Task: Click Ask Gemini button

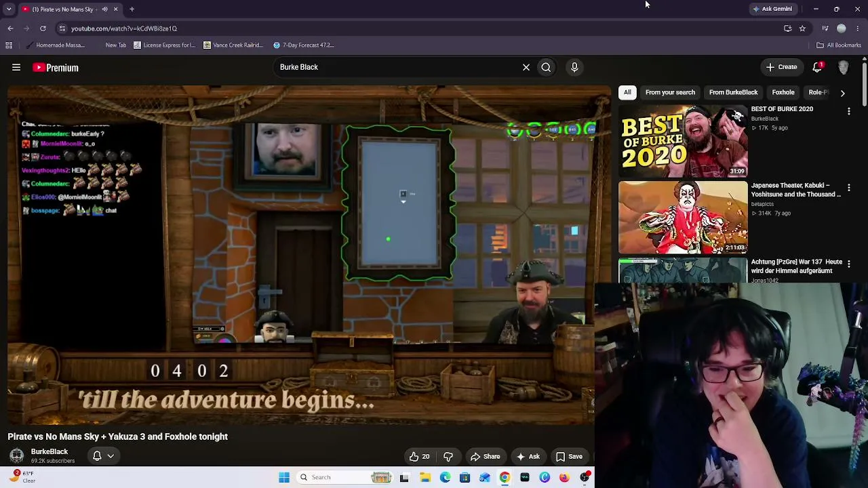Action: pos(772,9)
